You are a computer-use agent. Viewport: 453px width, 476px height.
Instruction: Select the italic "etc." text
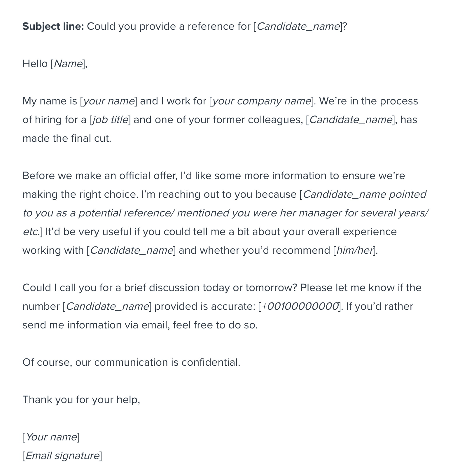tap(31, 232)
